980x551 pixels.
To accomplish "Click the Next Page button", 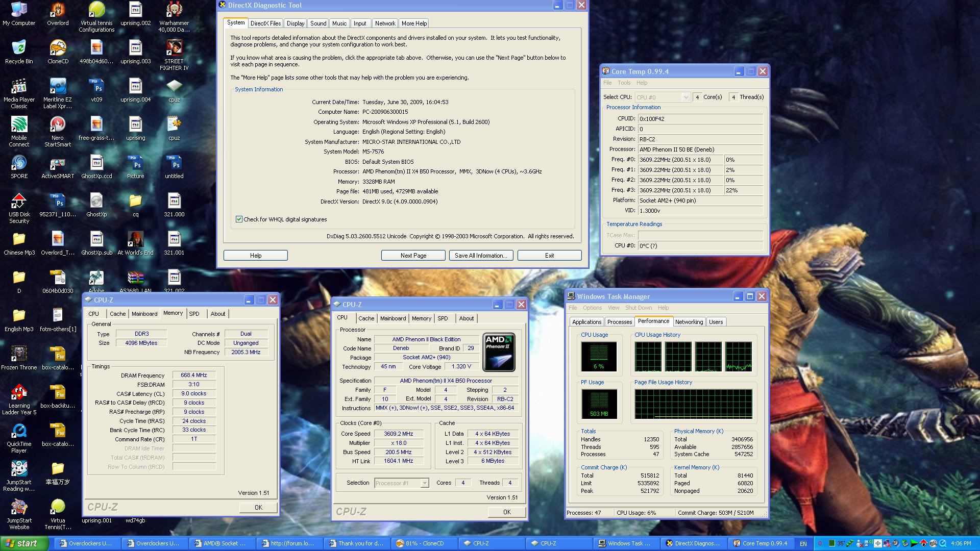I will [413, 256].
